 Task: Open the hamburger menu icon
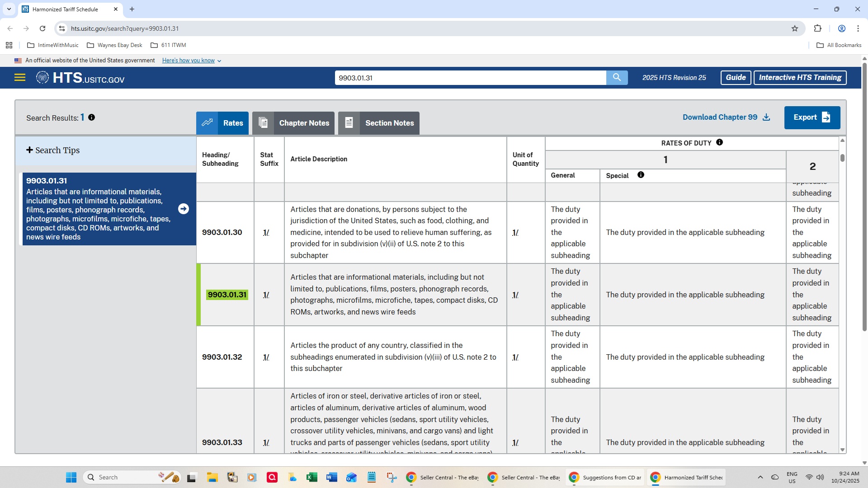pos(19,77)
